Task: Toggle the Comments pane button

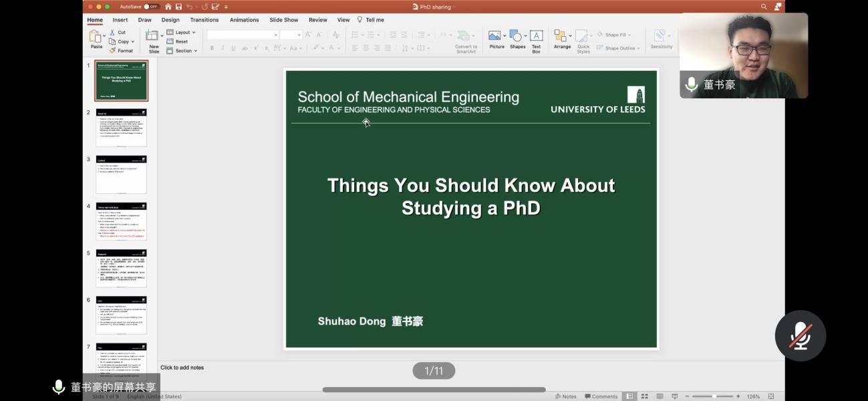Action: [601, 396]
